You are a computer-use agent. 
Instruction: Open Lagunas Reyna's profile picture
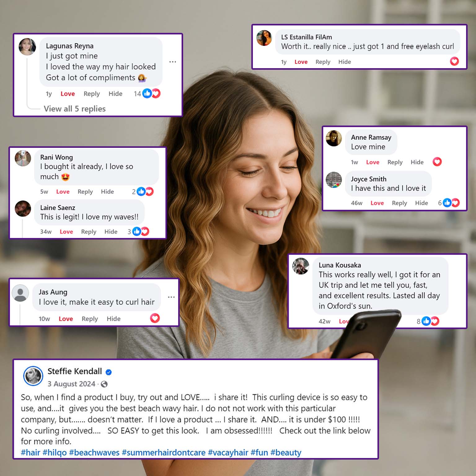coord(27,47)
